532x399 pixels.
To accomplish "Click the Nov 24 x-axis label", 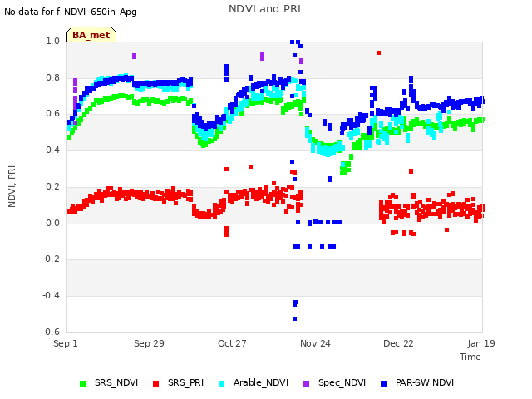I will (315, 343).
